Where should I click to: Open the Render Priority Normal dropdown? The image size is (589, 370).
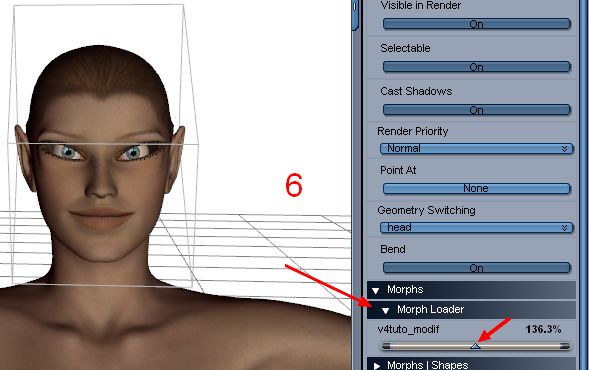tap(477, 148)
